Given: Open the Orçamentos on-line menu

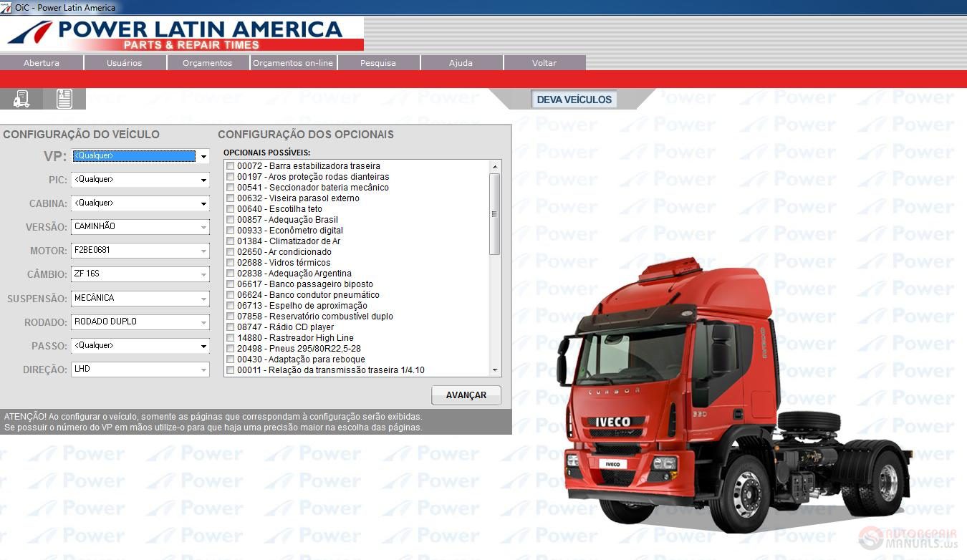Looking at the screenshot, I should point(293,63).
